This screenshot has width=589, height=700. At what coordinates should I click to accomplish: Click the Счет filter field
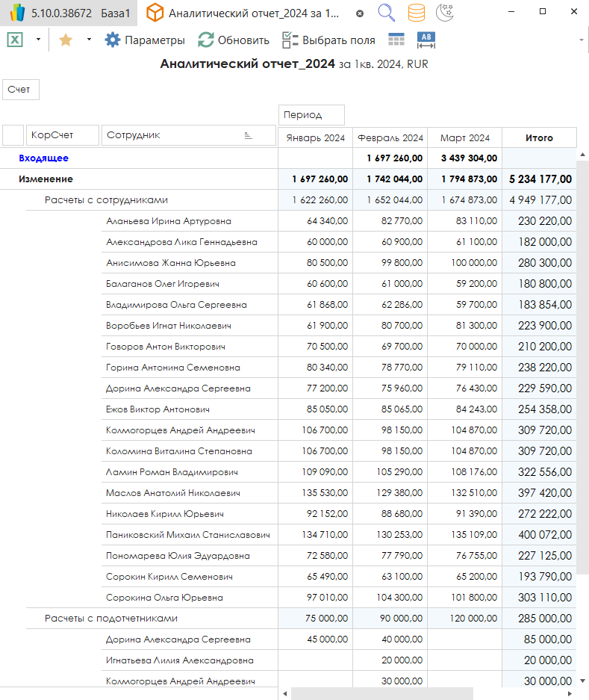(20, 90)
